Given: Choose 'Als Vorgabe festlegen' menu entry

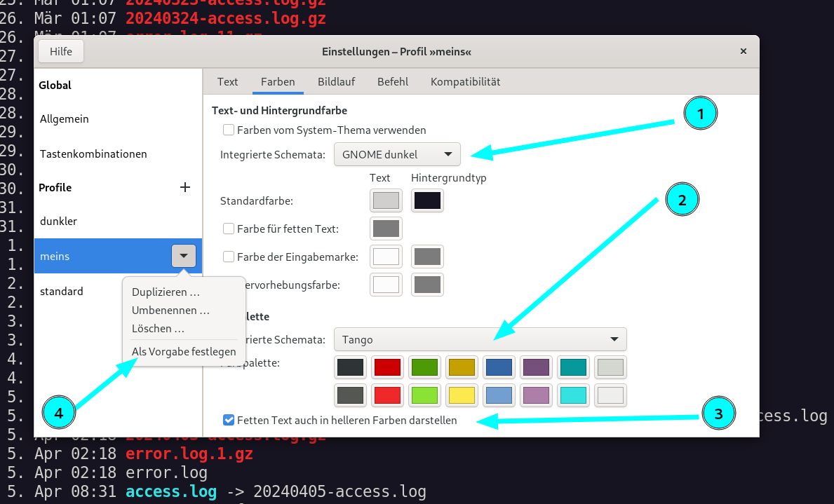Looking at the screenshot, I should (x=184, y=351).
